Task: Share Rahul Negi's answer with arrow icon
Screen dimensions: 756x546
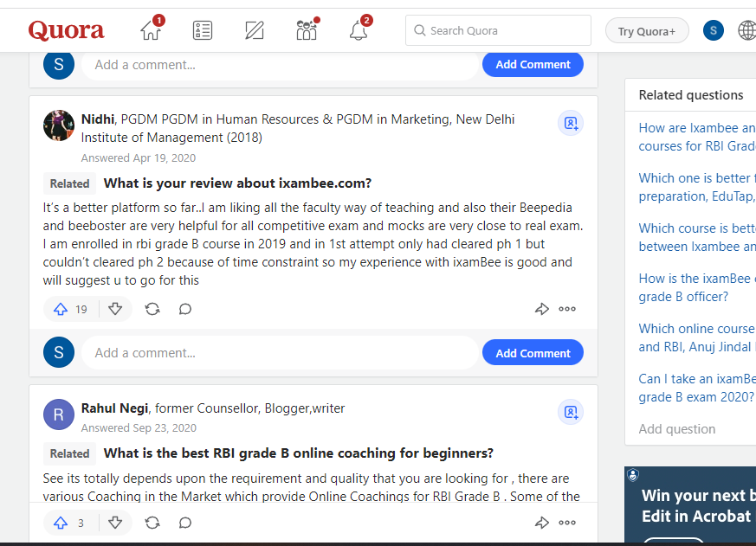Action: 542,523
